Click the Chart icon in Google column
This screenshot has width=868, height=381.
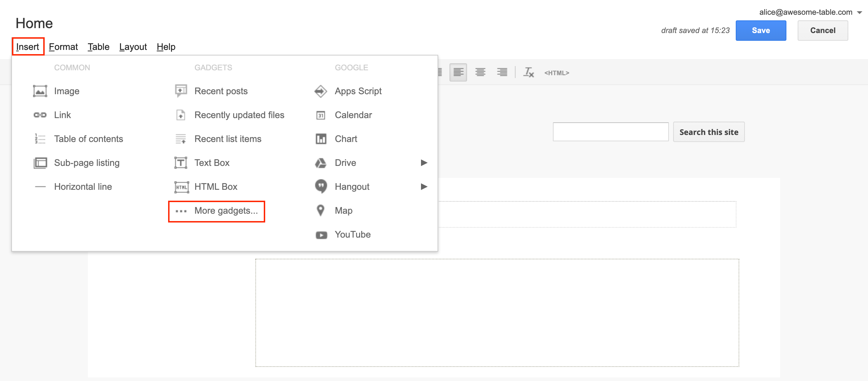(320, 139)
